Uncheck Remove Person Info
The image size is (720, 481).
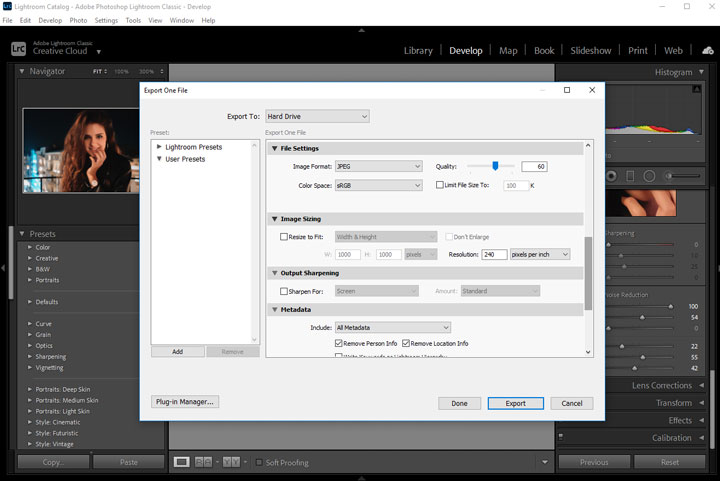tap(339, 343)
